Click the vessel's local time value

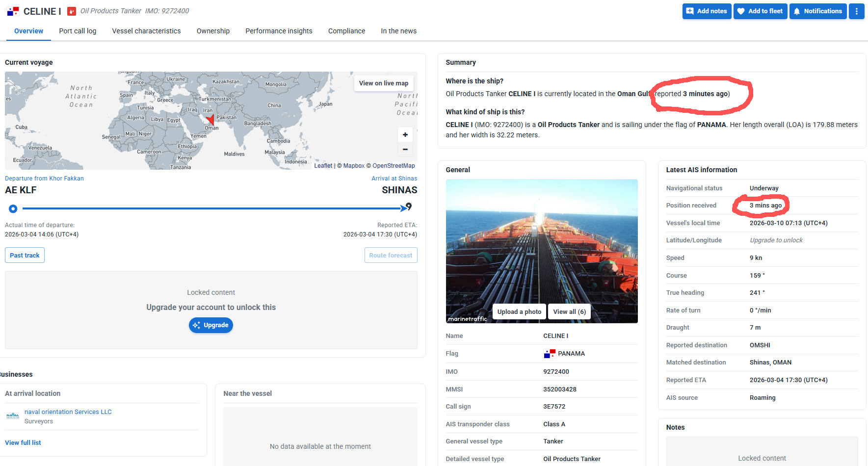(789, 223)
